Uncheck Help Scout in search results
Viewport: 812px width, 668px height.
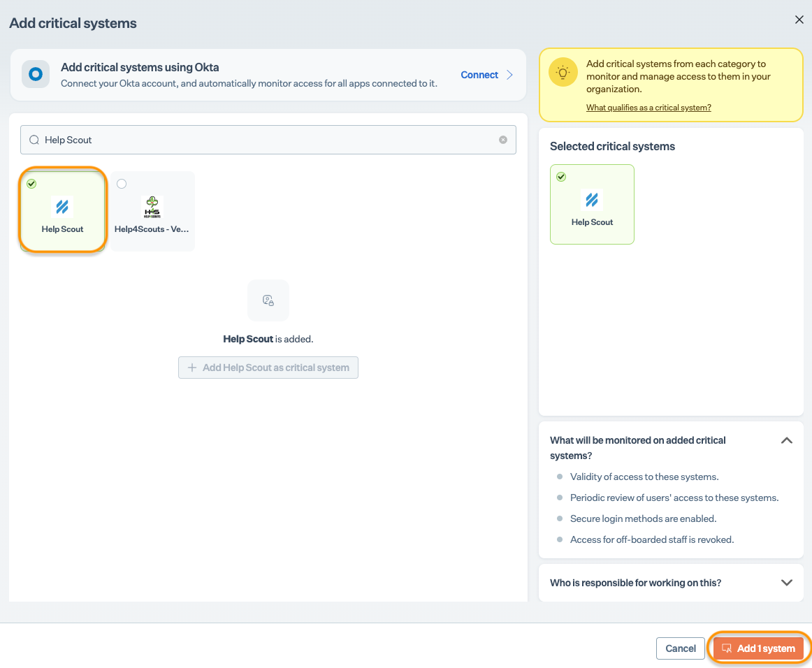(31, 184)
